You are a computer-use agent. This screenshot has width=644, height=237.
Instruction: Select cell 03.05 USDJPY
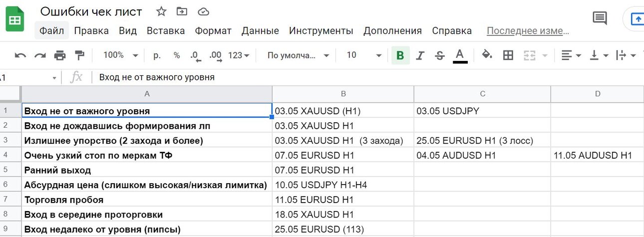[x=482, y=111]
